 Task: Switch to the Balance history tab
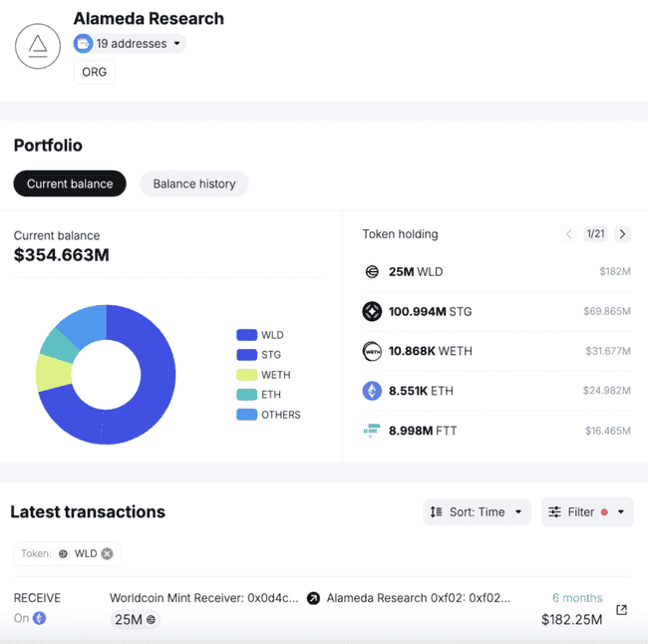tap(194, 183)
